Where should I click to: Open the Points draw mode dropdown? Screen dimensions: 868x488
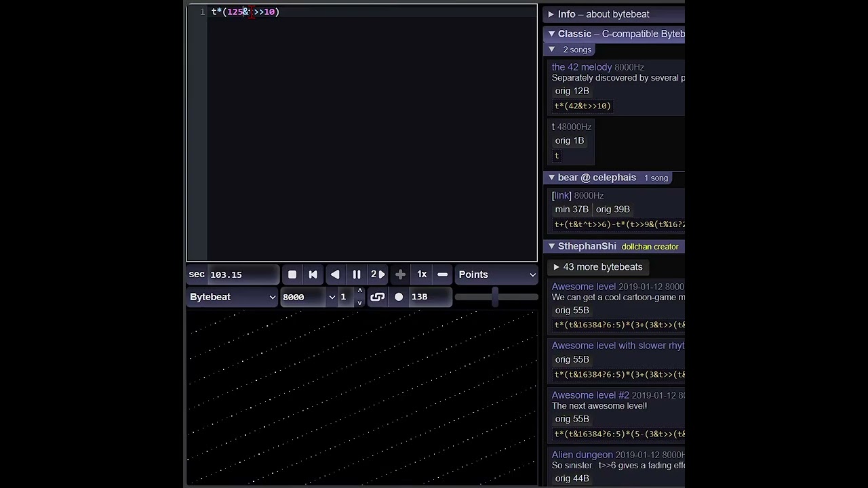[x=496, y=274]
